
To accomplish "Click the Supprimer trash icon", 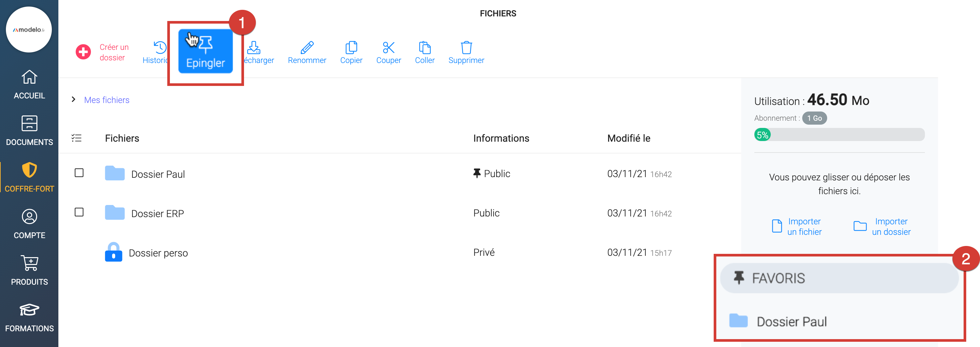I will [x=466, y=48].
